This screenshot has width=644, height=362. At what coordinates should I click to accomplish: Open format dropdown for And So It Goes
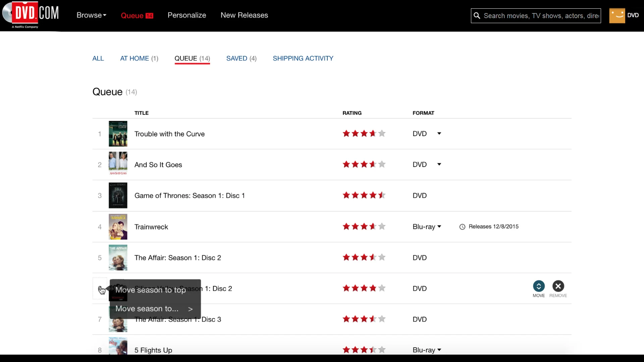tap(439, 164)
